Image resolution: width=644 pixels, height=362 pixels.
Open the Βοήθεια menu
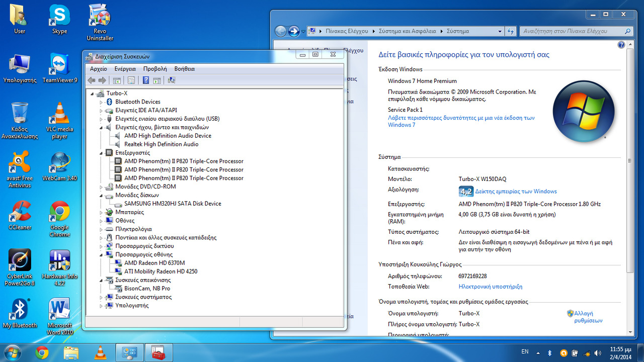click(x=185, y=69)
